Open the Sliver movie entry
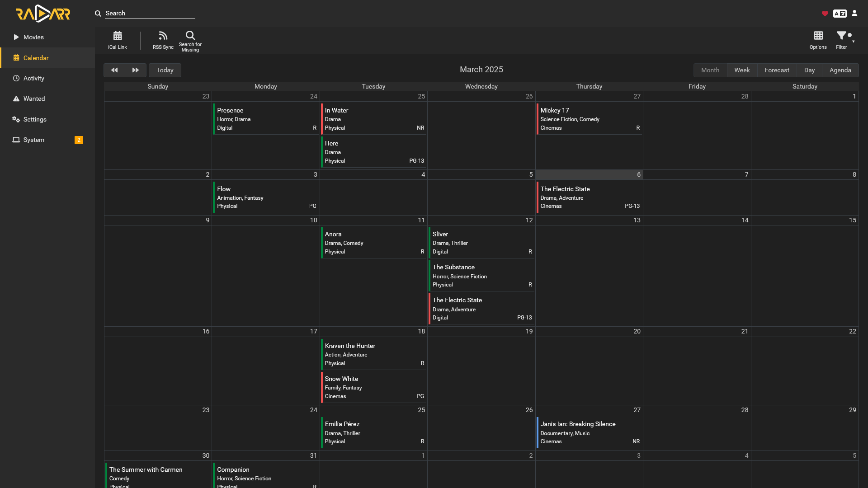868x488 pixels. pyautogui.click(x=481, y=243)
